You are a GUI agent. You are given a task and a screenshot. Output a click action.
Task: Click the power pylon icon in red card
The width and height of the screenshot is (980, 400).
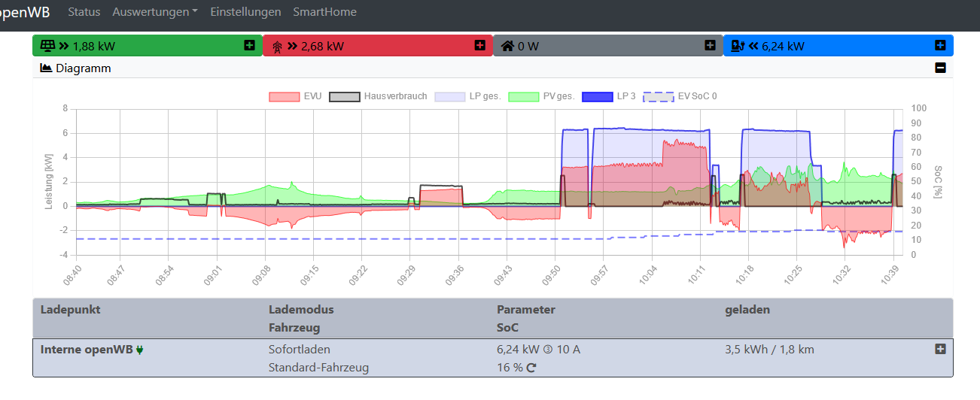tap(278, 47)
